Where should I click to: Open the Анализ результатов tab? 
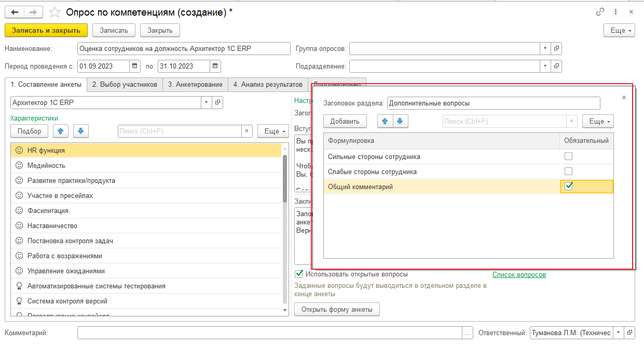click(x=267, y=84)
